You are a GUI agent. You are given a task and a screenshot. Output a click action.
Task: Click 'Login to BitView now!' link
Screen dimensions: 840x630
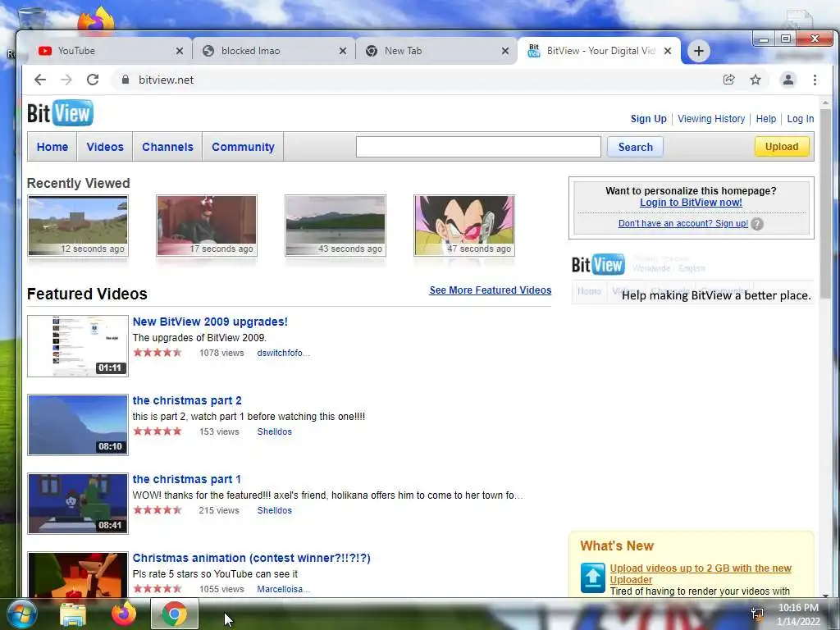point(691,203)
